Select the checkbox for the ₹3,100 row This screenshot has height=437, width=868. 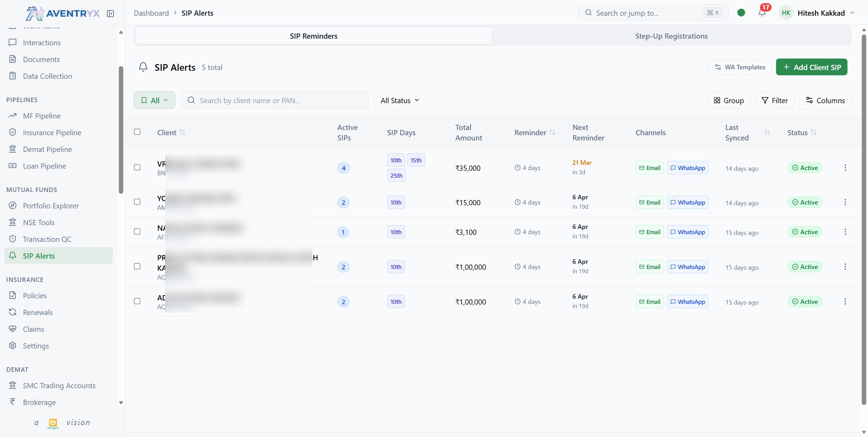[x=137, y=231]
